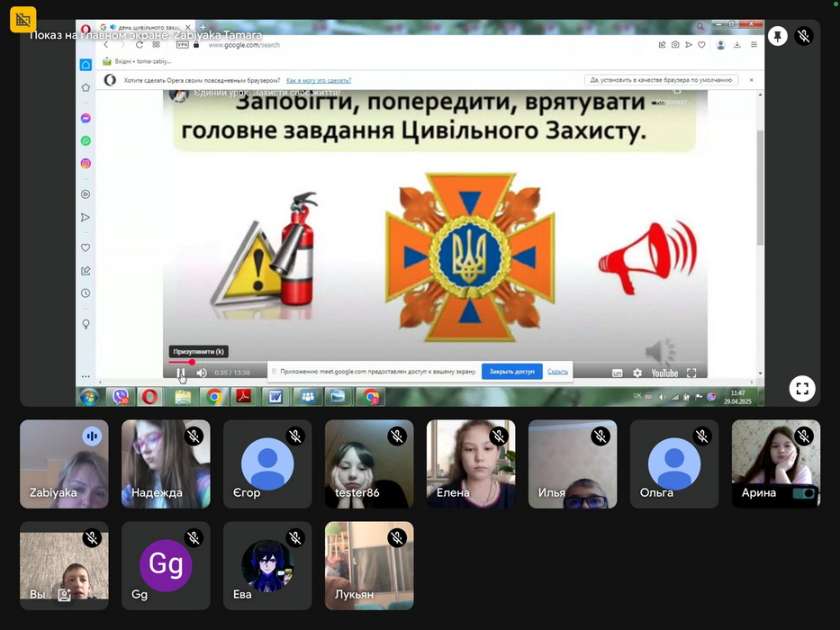Click the red video progress bar
Image resolution: width=840 pixels, height=630 pixels.
pos(180,362)
